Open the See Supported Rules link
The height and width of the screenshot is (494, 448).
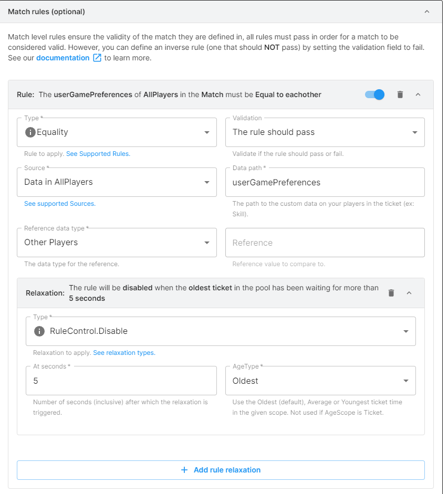[x=98, y=154]
